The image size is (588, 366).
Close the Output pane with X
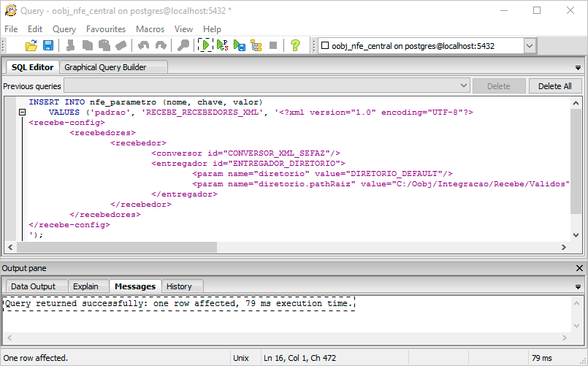click(x=579, y=268)
